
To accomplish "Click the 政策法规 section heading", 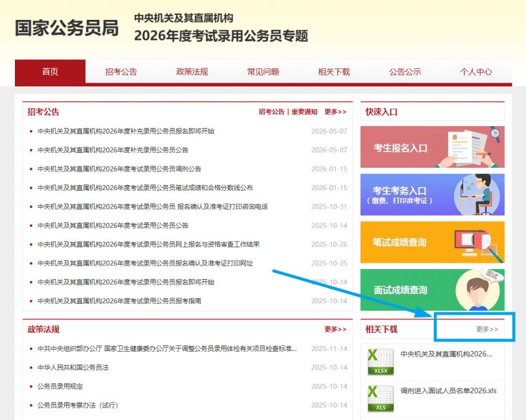I will pyautogui.click(x=44, y=329).
